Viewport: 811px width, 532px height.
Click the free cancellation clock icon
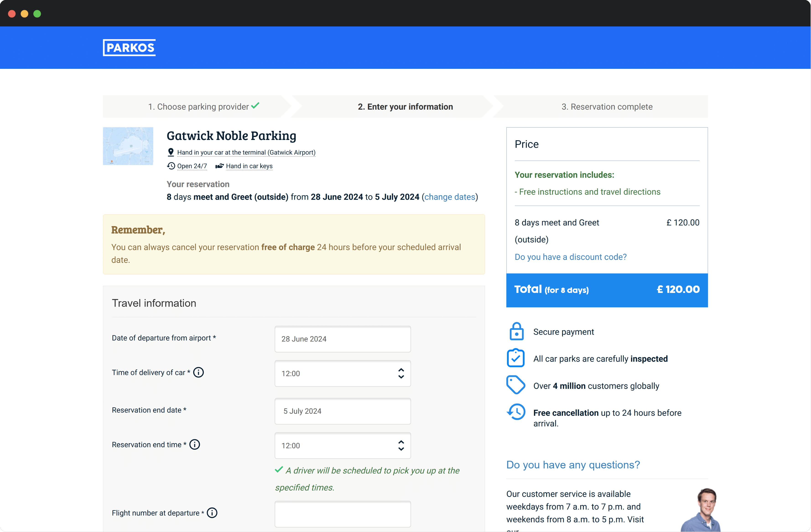516,412
